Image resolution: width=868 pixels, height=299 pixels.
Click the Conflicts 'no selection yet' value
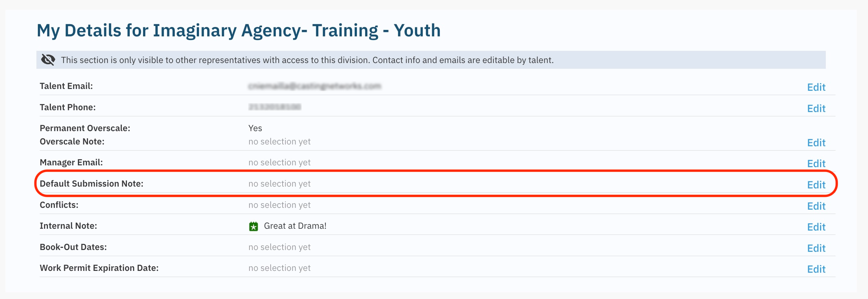point(279,205)
